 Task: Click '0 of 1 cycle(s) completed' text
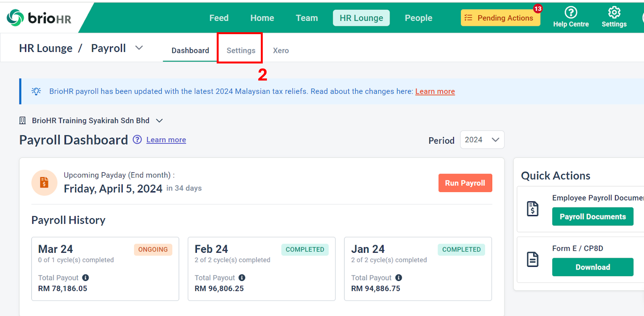[76, 260]
